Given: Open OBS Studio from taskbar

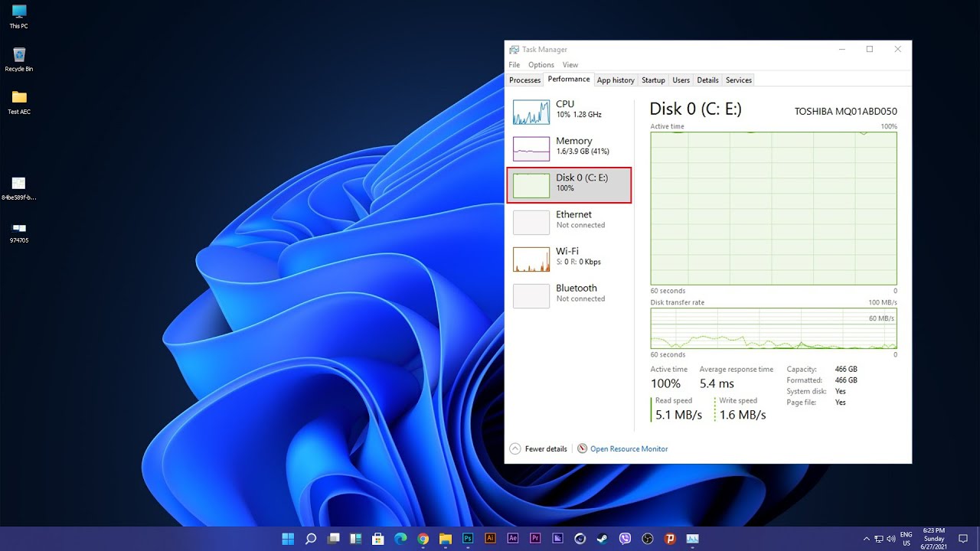Looking at the screenshot, I should 648,539.
